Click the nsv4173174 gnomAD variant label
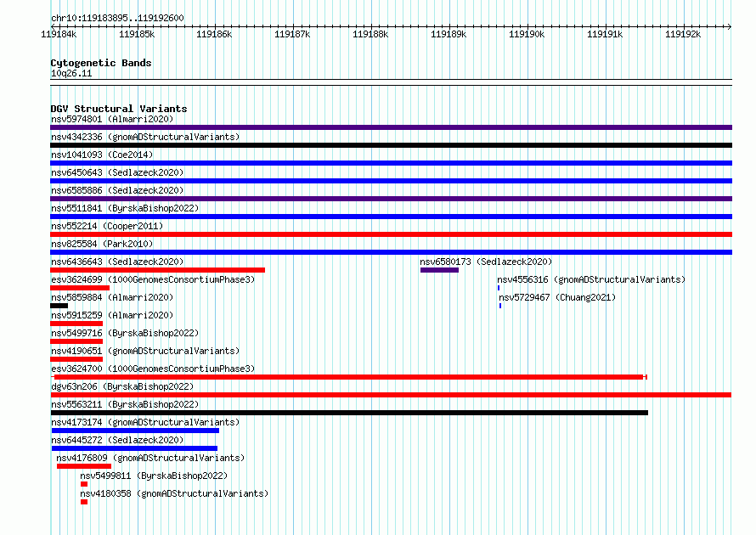 click(x=145, y=422)
